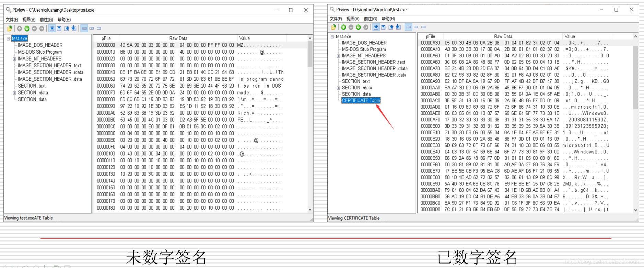The width and height of the screenshot is (644, 268).
Task: Click grey Forward arrow icon in left window
Action: click(42, 29)
